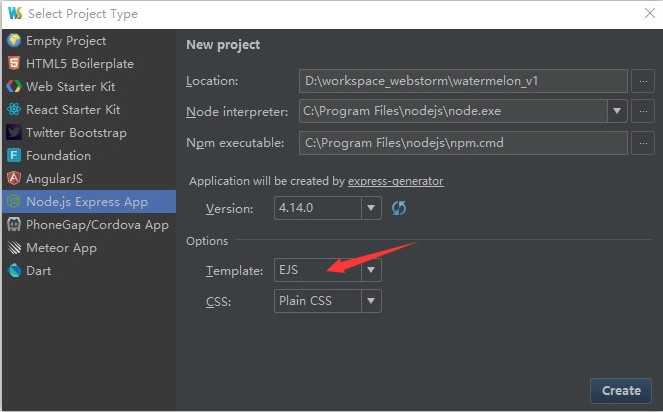Browse for Node interpreter path

(643, 111)
